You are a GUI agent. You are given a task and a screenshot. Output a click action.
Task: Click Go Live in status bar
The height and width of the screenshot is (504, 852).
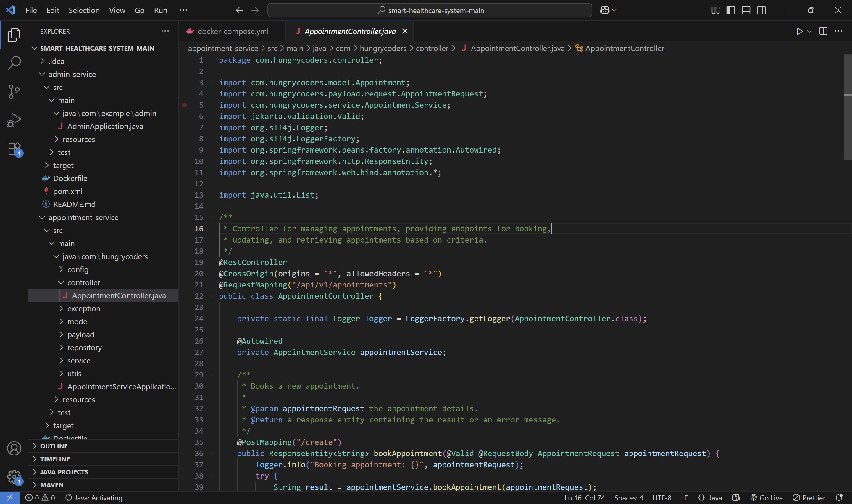tap(767, 498)
